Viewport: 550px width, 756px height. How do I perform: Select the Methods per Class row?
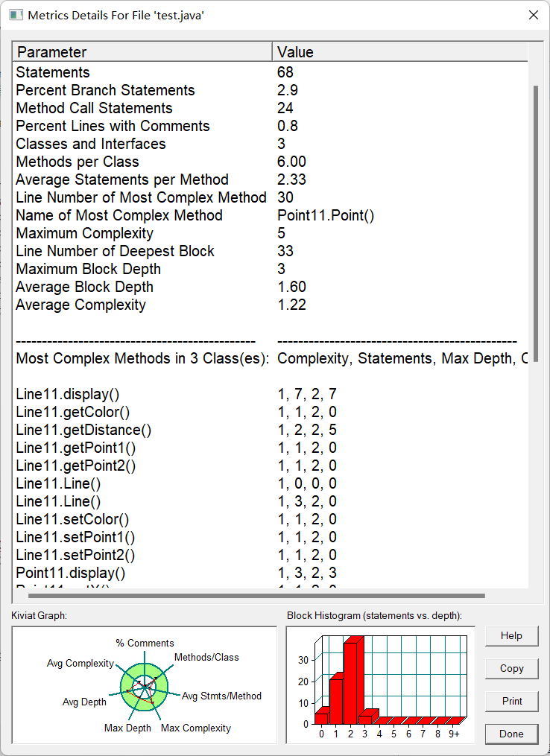click(x=271, y=162)
